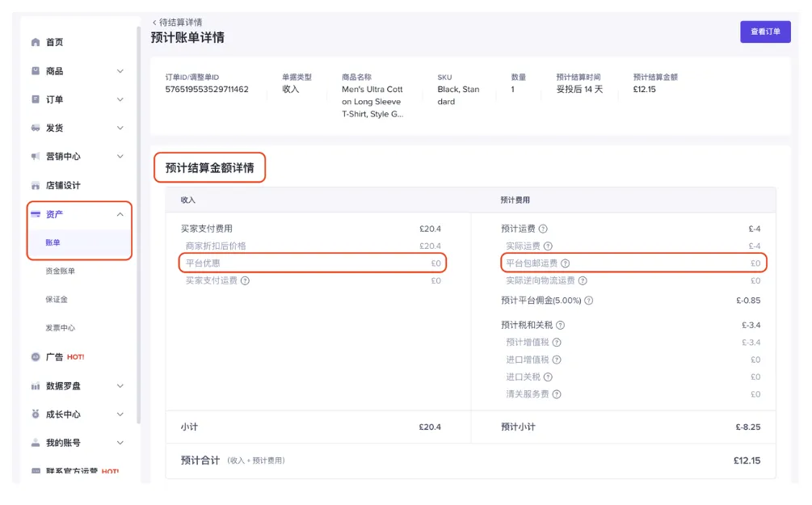Click the home icon beside 首页

[36, 42]
